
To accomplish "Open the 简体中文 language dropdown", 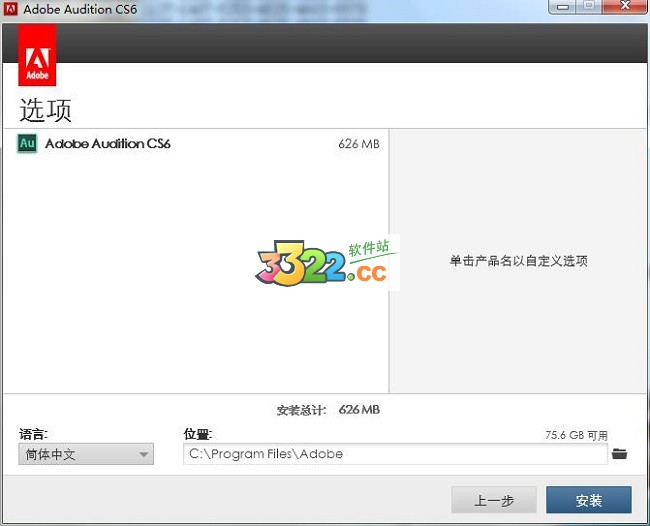I will point(86,454).
